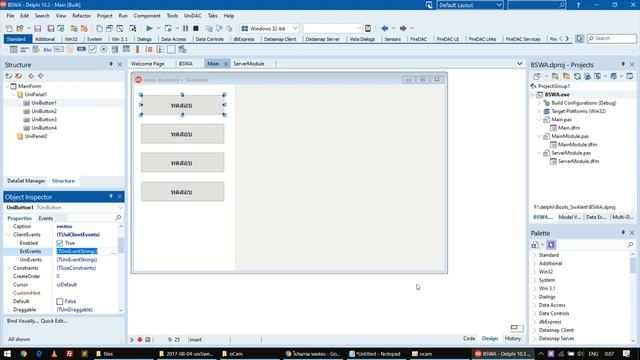Collapse the MainModule.pas node in Projects

pos(539,136)
